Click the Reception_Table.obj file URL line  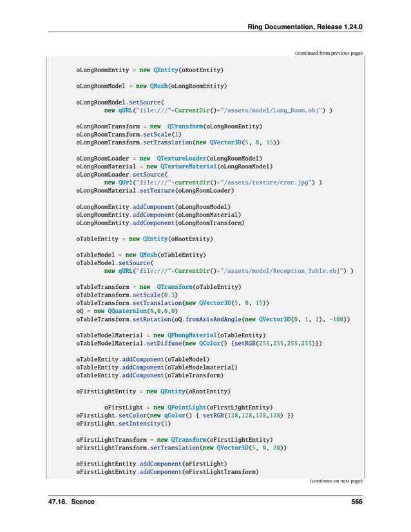(229, 271)
